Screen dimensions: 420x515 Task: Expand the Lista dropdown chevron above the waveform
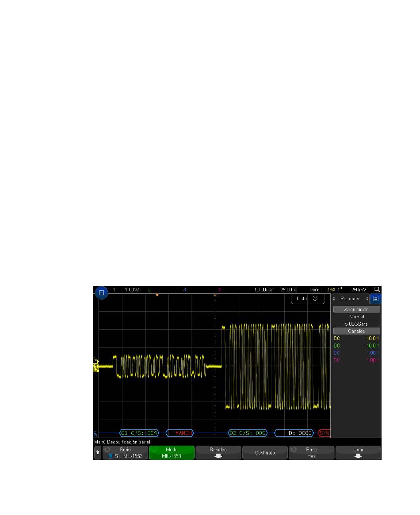pos(315,298)
